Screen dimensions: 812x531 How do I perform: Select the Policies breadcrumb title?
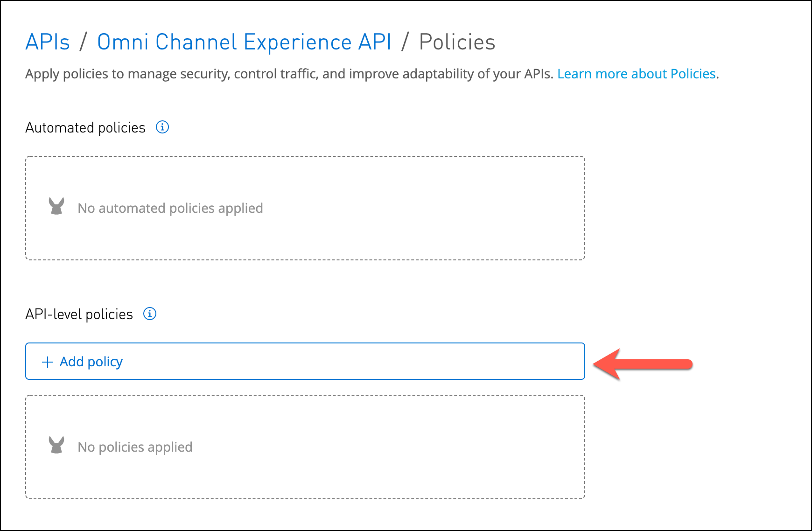457,42
